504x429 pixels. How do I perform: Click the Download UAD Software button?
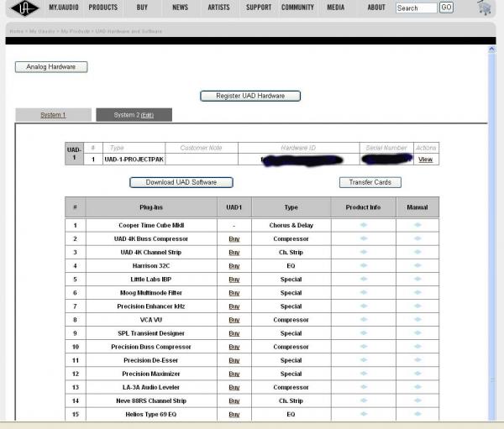coord(181,182)
